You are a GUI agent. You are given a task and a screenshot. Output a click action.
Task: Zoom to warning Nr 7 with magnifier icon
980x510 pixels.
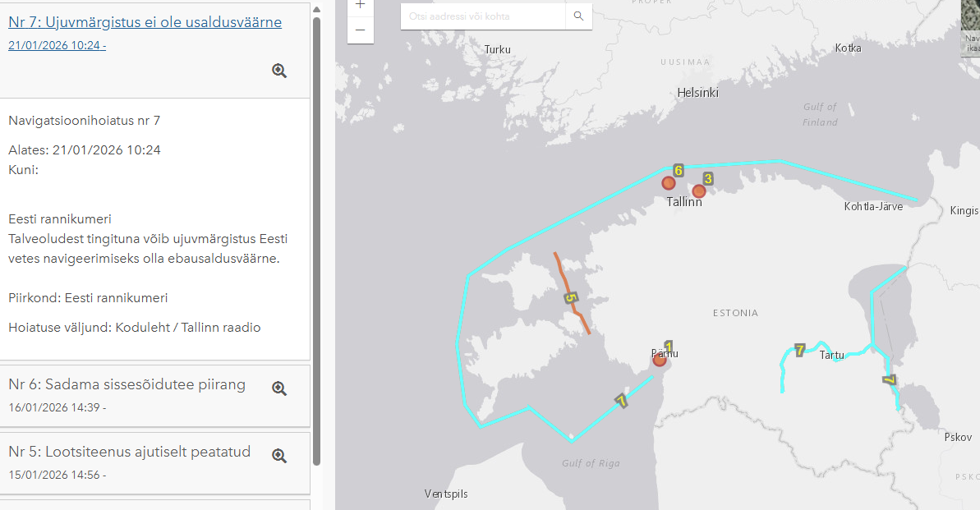coord(279,71)
